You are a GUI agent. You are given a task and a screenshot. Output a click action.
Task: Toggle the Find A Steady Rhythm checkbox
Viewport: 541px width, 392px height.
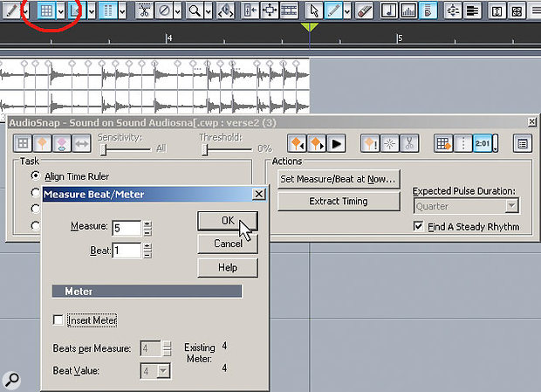click(418, 226)
